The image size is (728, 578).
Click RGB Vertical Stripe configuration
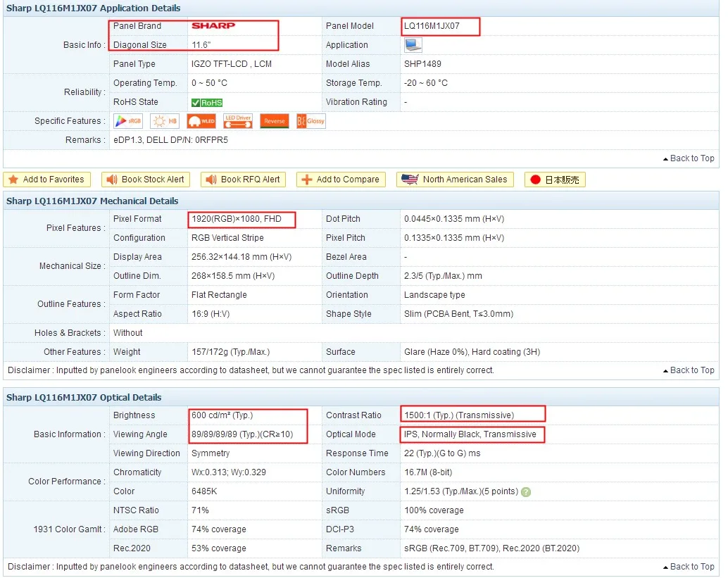click(227, 238)
